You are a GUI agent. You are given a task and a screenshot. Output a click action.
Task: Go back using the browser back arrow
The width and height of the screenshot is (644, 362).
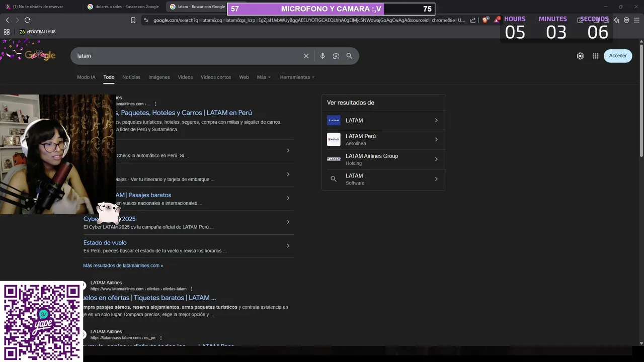pyautogui.click(x=7, y=20)
